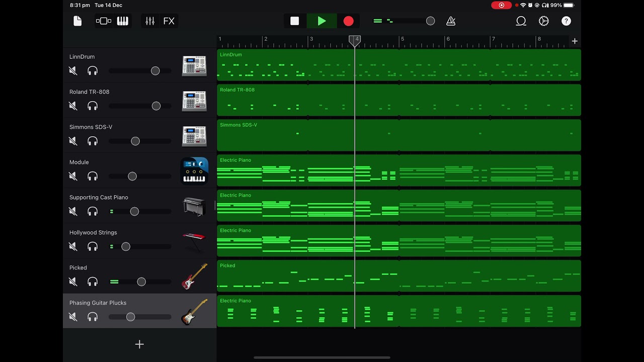The height and width of the screenshot is (362, 644).
Task: Select Electric Piano region on Module track
Action: (399, 170)
